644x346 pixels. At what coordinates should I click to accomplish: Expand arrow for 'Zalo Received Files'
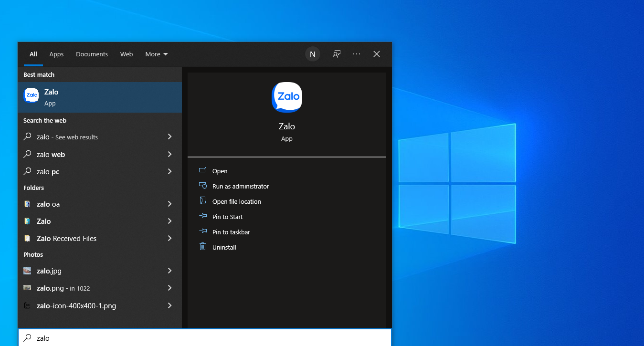169,238
